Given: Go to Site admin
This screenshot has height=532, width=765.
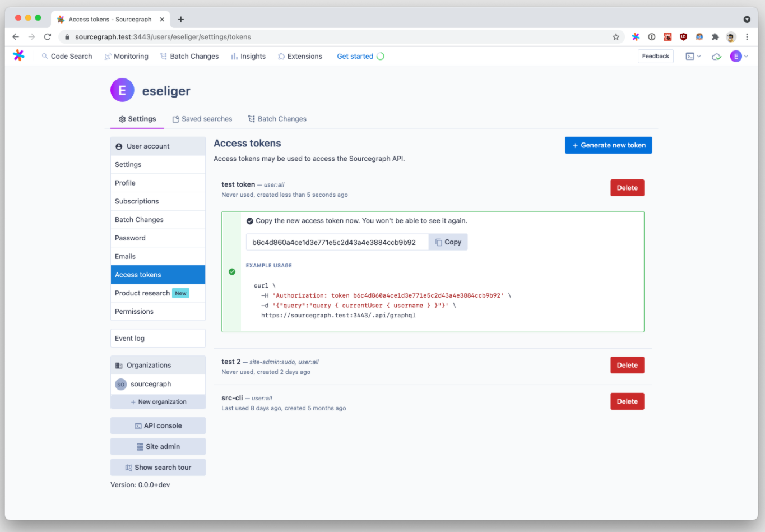Looking at the screenshot, I should (x=158, y=447).
